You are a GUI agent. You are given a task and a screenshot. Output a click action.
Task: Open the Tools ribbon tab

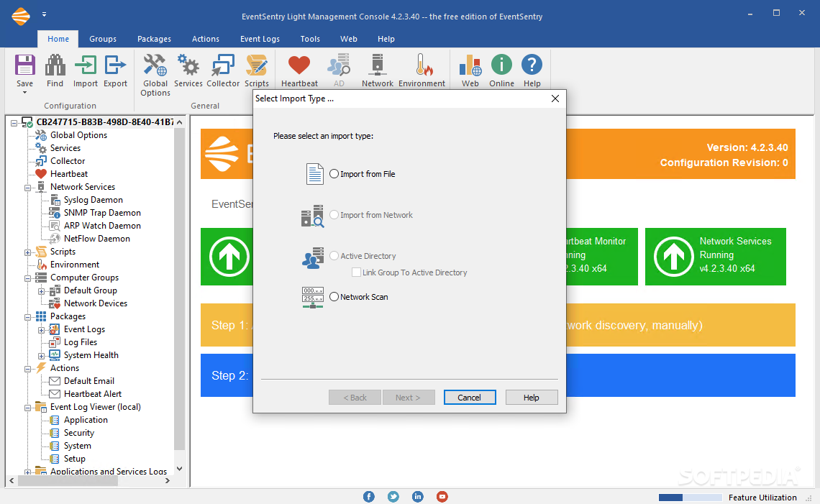click(x=309, y=39)
